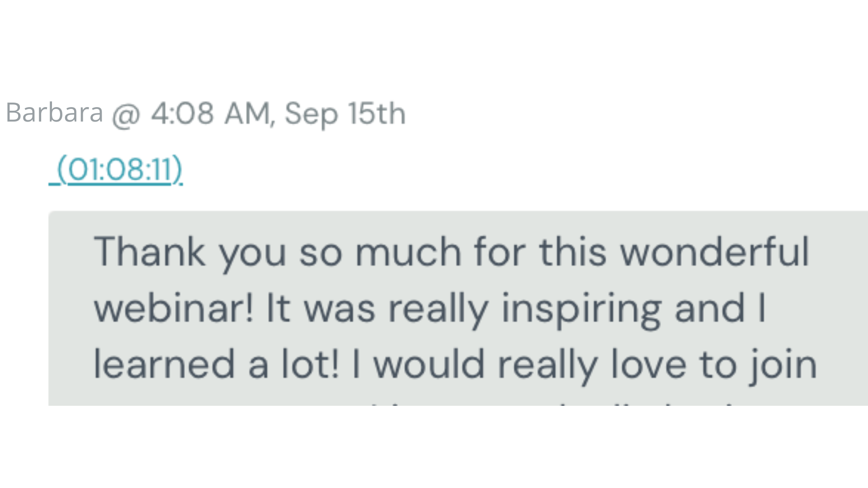Click the words "Thank you" in message
Screen dimensions: 868x488
click(190, 252)
